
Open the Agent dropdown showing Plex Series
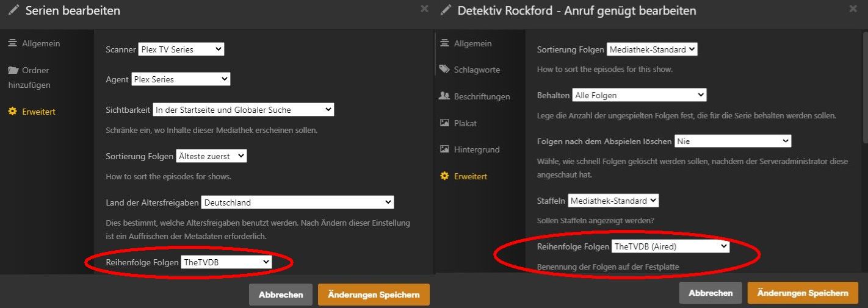click(181, 79)
